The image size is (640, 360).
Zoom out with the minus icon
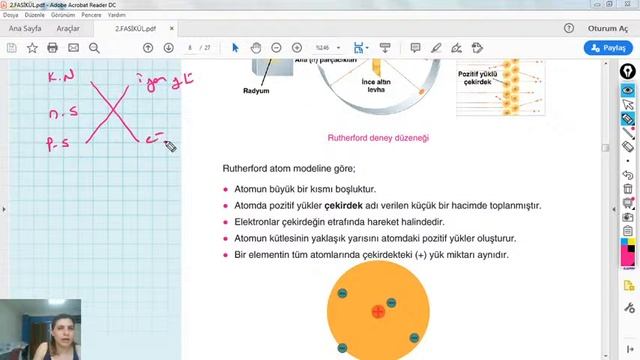click(276, 48)
